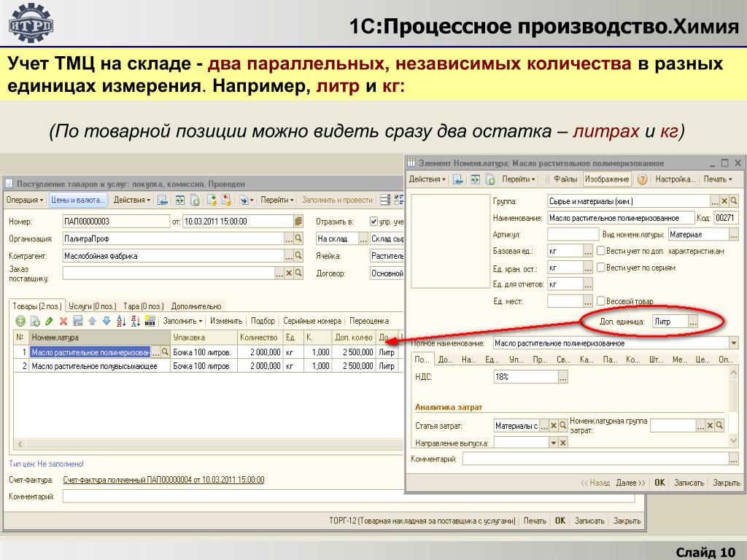747x560 pixels.
Task: Select Це... tab in Номенклатура window
Action: (703, 359)
